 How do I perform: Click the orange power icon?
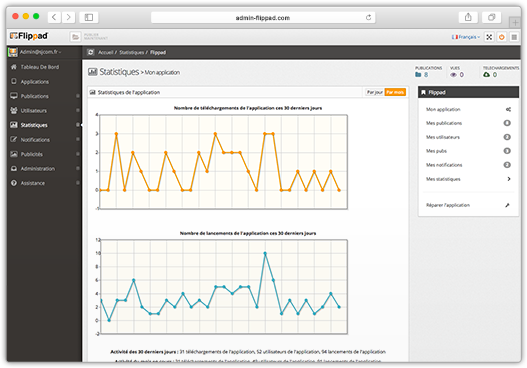[501, 37]
